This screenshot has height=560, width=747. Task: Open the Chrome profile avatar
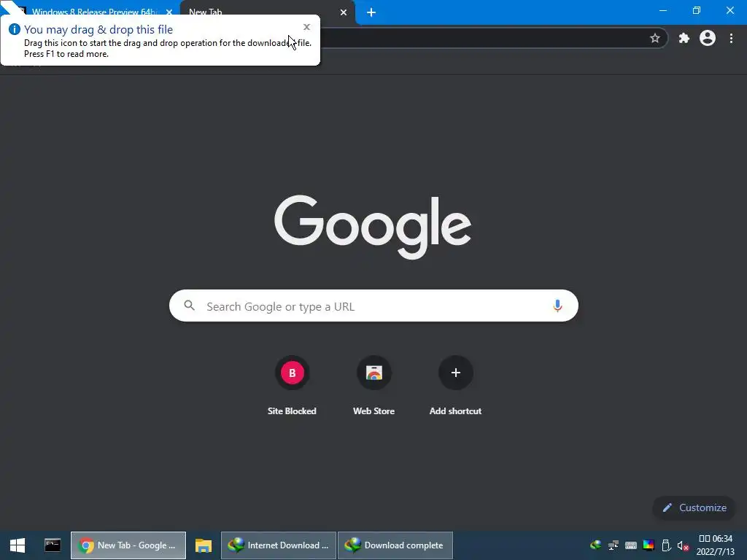[708, 38]
